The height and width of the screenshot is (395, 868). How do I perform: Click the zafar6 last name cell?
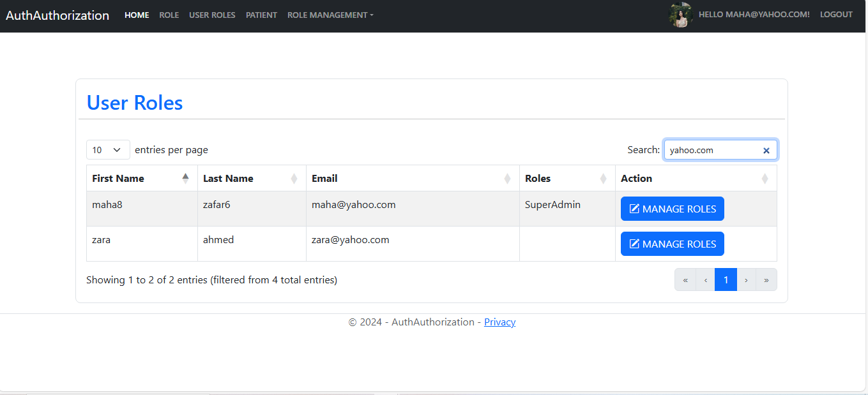tap(252, 209)
